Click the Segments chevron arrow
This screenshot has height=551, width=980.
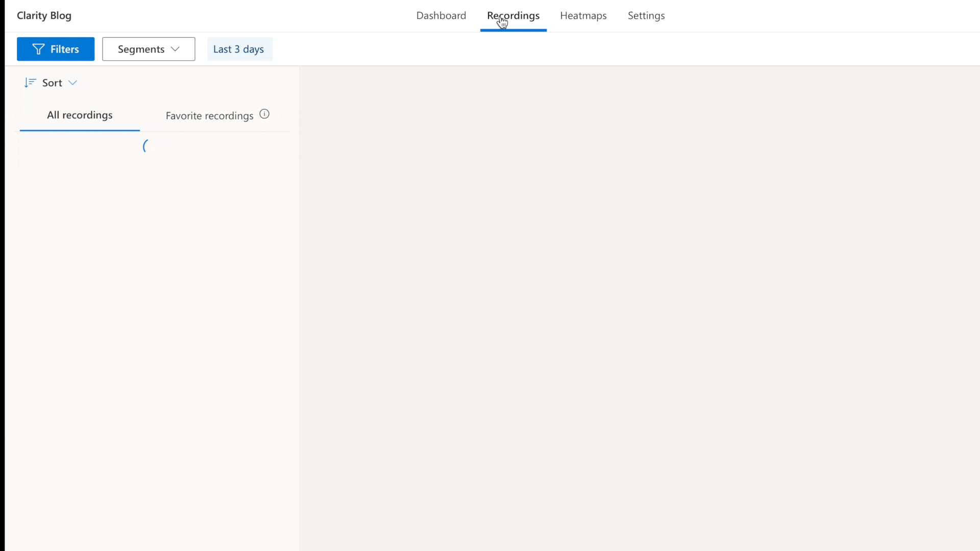pos(175,49)
